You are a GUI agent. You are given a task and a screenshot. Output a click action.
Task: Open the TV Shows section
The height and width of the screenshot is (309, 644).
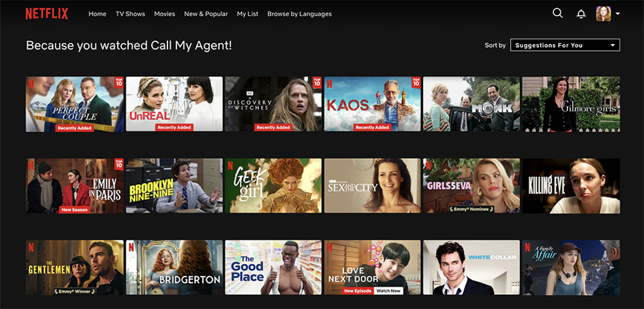pos(130,14)
